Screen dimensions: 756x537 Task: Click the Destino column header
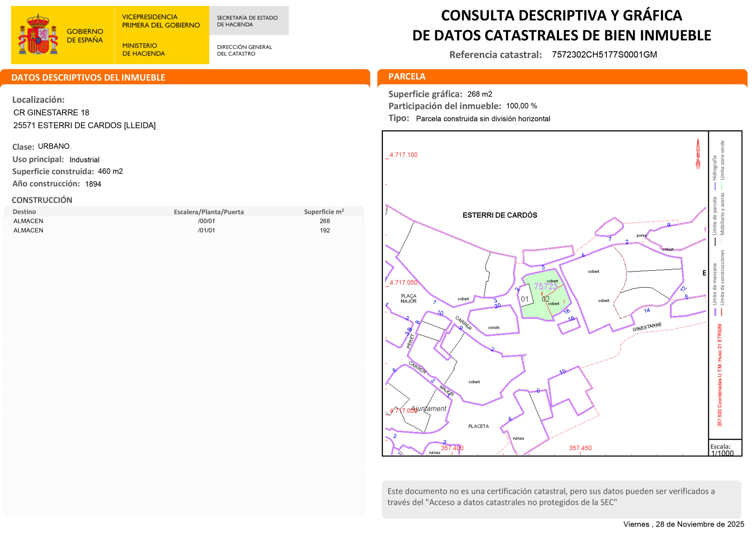(25, 211)
